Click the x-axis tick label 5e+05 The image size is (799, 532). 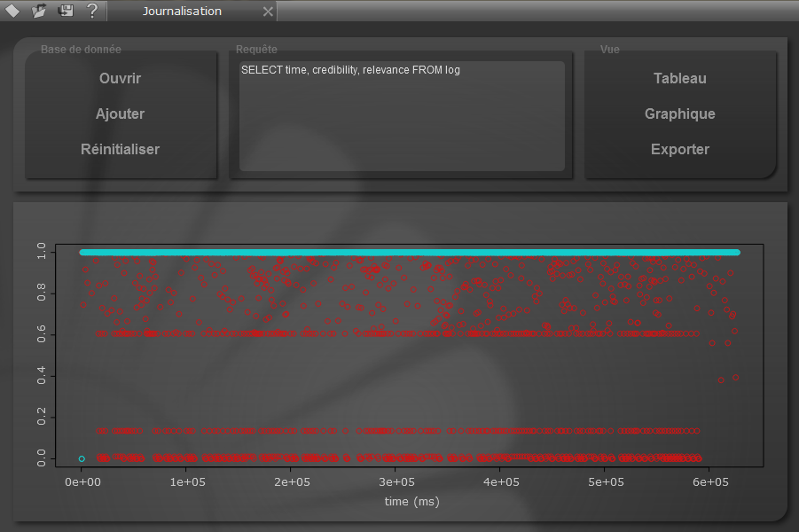coord(606,482)
